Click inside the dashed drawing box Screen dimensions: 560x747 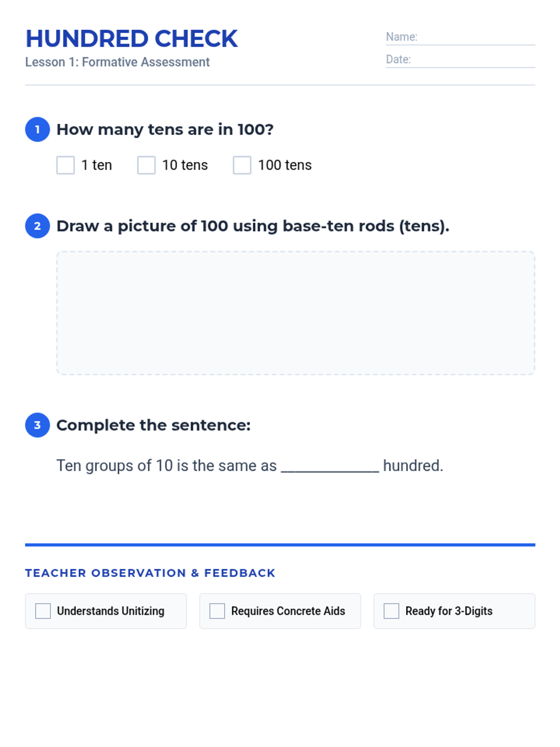295,313
